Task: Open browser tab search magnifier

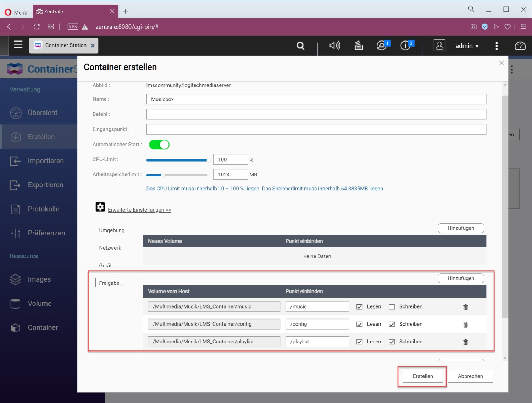Action: pos(471,9)
